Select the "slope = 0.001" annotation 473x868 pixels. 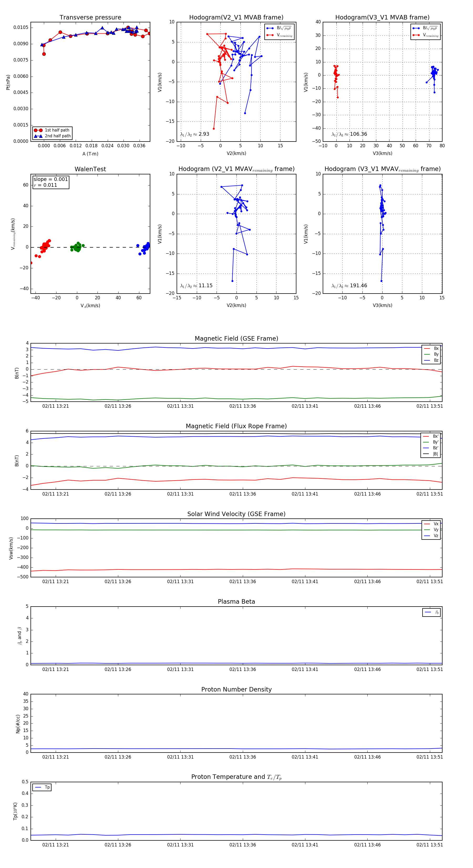[50, 179]
